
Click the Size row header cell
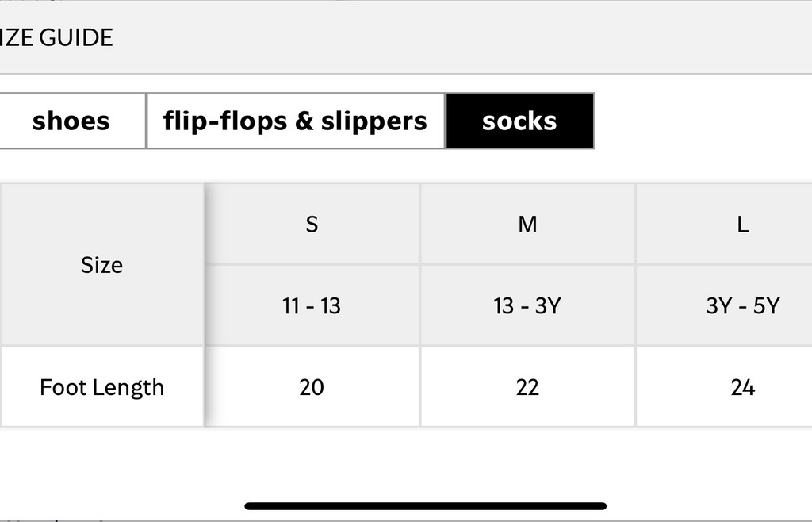101,264
